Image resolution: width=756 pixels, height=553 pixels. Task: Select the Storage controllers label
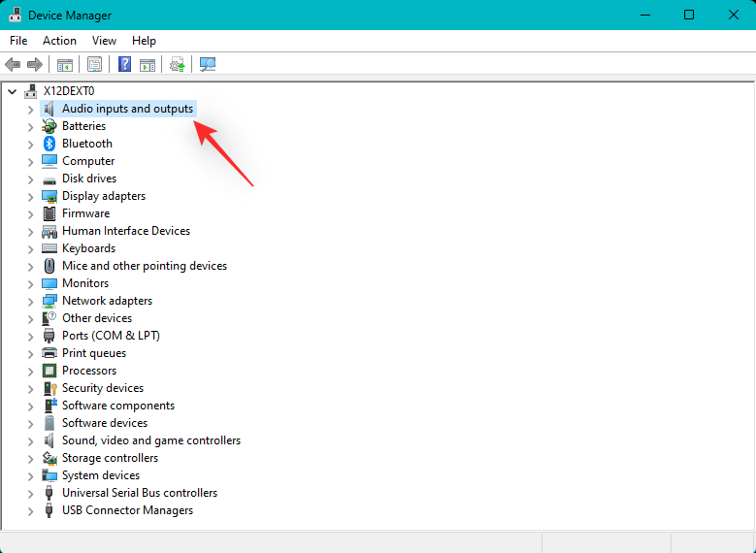[110, 458]
